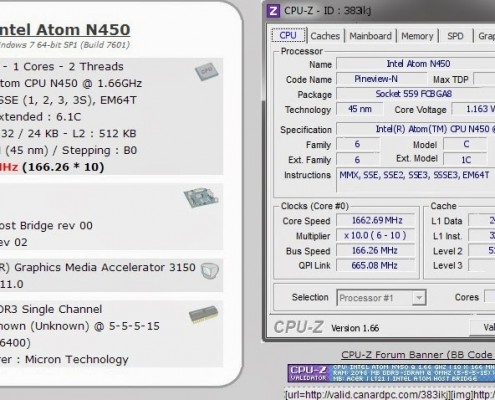The image size is (495, 400).
Task: Open the Intel Atom N450 title link
Action: pyautogui.click(x=65, y=30)
